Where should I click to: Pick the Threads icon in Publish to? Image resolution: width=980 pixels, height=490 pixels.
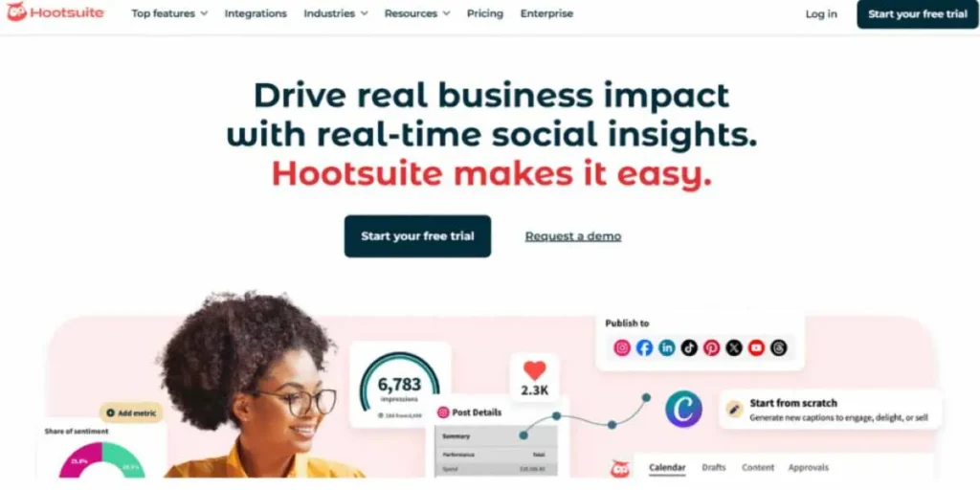(778, 348)
